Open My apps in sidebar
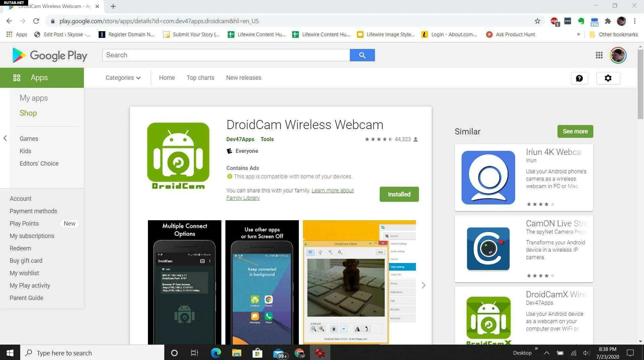This screenshot has width=644, height=360. tap(34, 98)
